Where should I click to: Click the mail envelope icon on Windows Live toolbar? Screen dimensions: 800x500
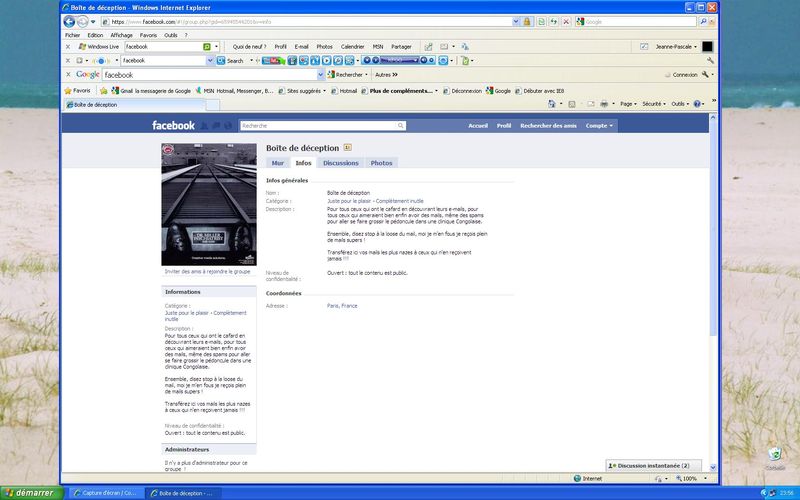444,46
